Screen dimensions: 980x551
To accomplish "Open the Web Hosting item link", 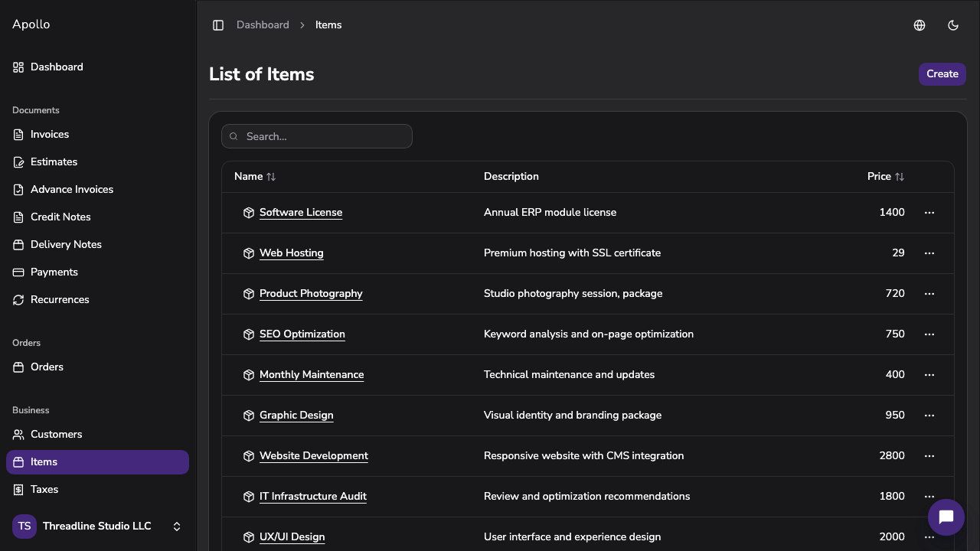I will (x=292, y=253).
